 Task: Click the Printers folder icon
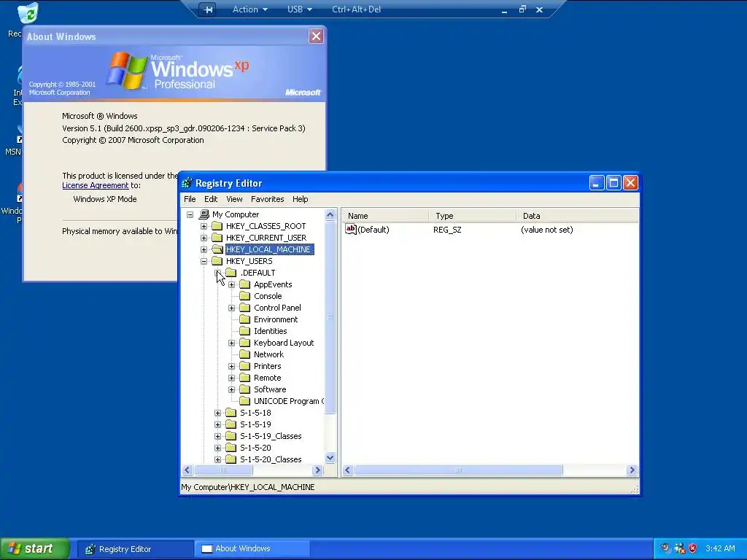245,366
